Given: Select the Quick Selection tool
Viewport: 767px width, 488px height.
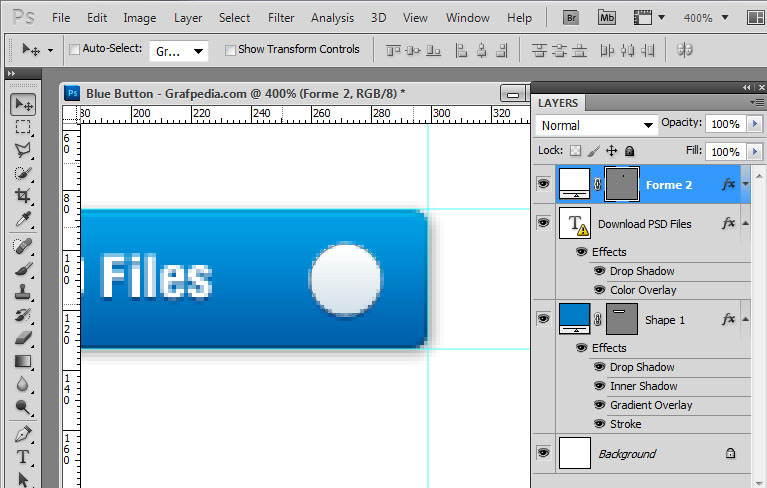Looking at the screenshot, I should click(x=23, y=173).
